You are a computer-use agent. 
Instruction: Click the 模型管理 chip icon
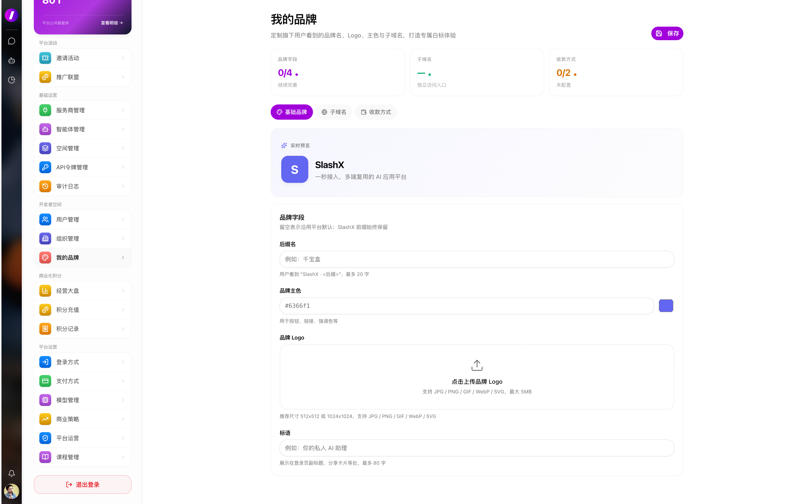(x=45, y=400)
